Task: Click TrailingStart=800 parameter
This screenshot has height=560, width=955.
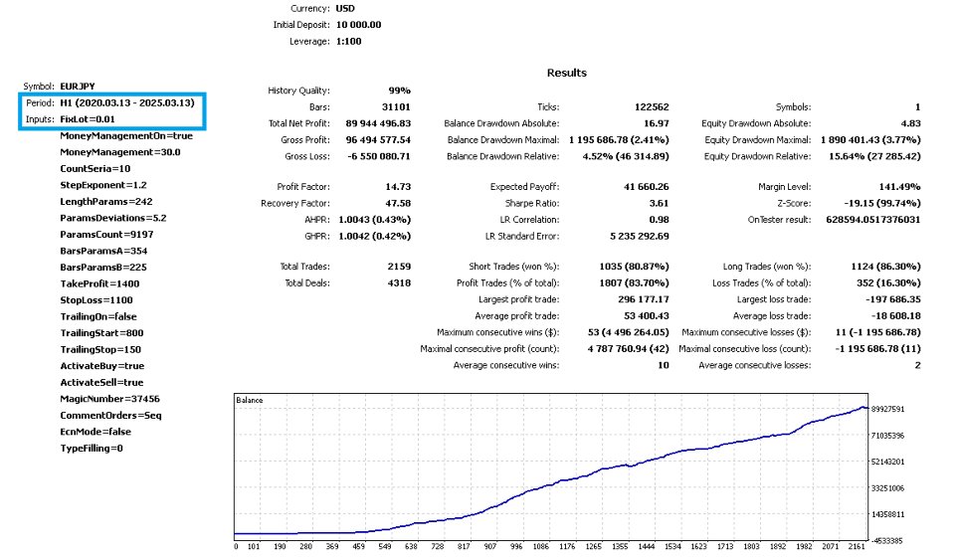Action: [101, 333]
